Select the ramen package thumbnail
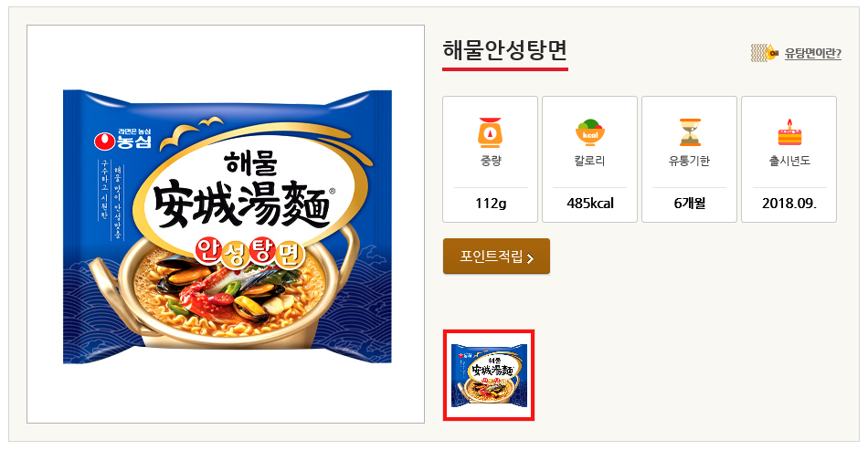The image size is (868, 461). [x=489, y=375]
